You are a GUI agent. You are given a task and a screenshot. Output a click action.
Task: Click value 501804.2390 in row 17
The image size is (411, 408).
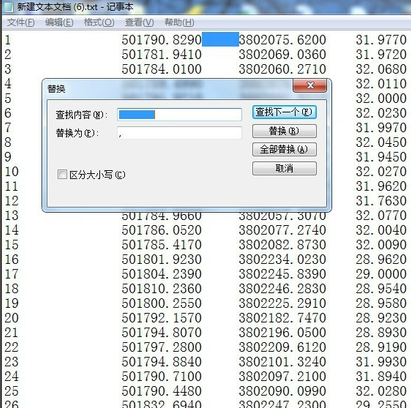click(x=161, y=274)
